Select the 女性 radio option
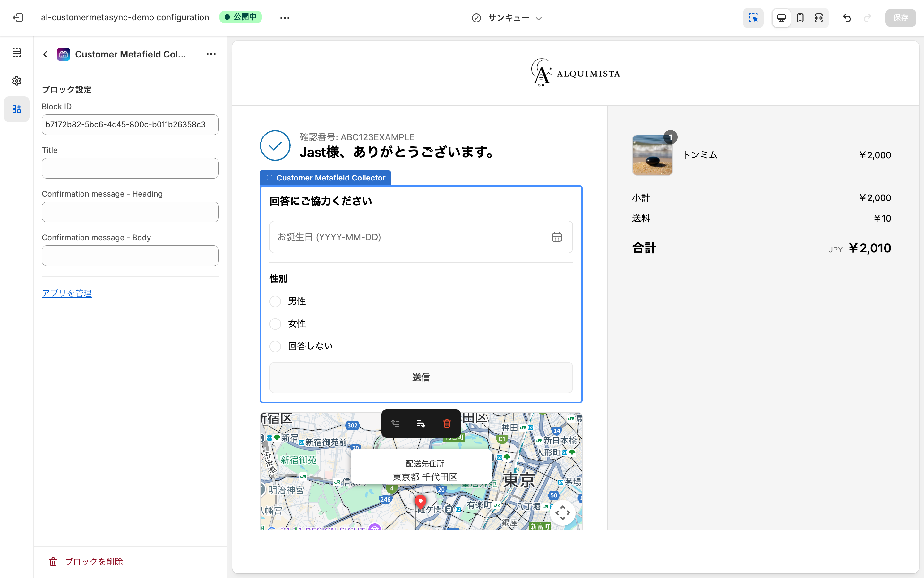The width and height of the screenshot is (924, 578). (x=275, y=324)
